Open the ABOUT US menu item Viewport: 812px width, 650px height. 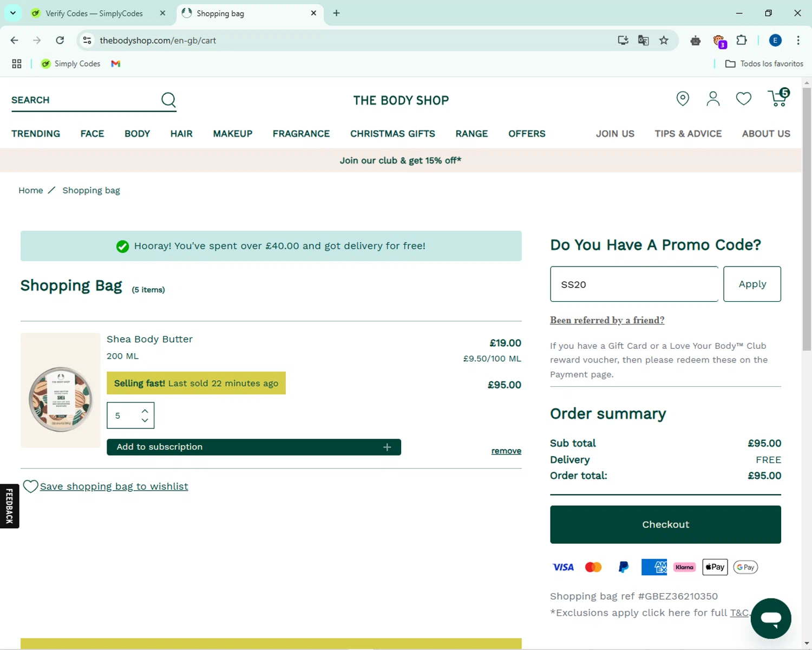(766, 134)
